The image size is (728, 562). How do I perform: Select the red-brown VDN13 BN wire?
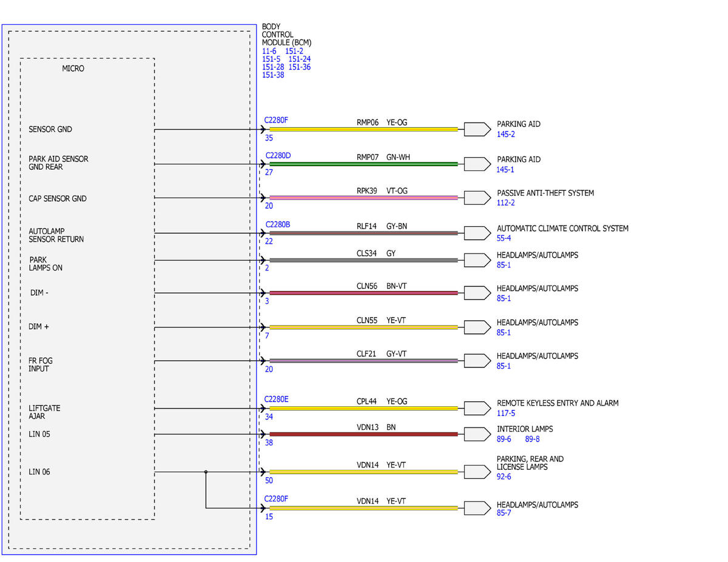point(363,434)
